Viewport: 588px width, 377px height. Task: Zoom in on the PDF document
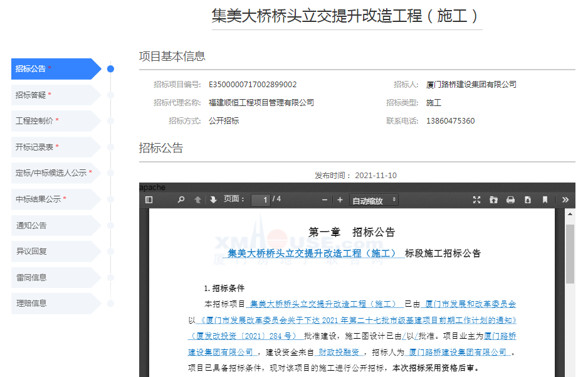coord(340,200)
